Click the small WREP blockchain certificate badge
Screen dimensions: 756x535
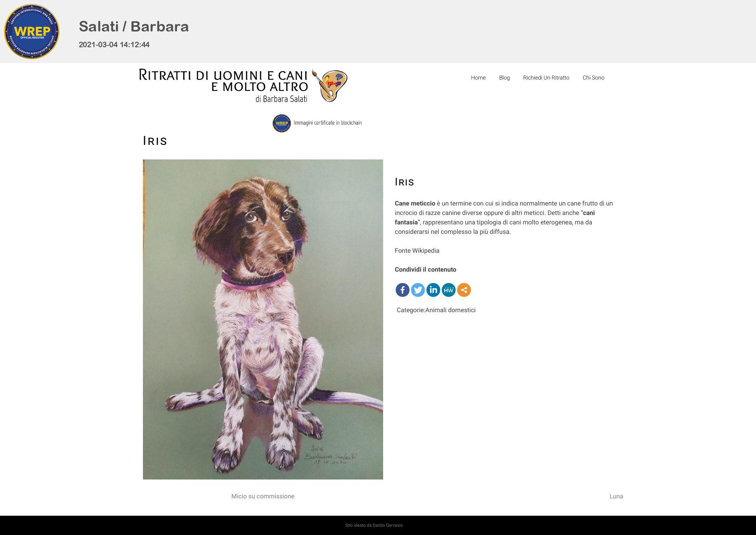[x=282, y=123]
